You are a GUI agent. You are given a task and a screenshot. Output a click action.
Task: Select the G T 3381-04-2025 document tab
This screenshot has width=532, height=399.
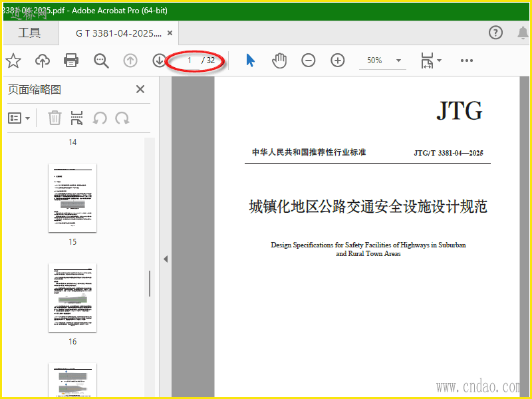point(119,33)
